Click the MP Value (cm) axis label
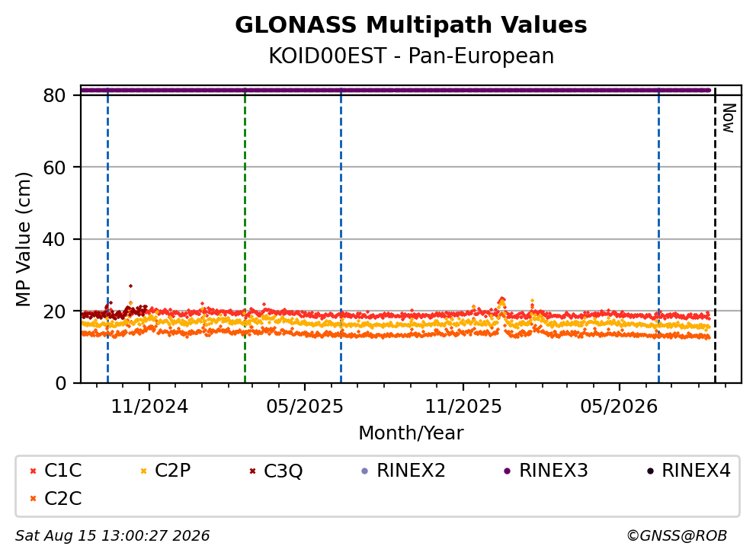Viewport: 756px width, 559px height. pyautogui.click(x=23, y=239)
